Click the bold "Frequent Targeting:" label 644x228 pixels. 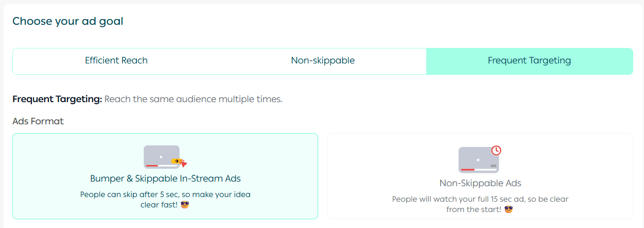click(57, 99)
